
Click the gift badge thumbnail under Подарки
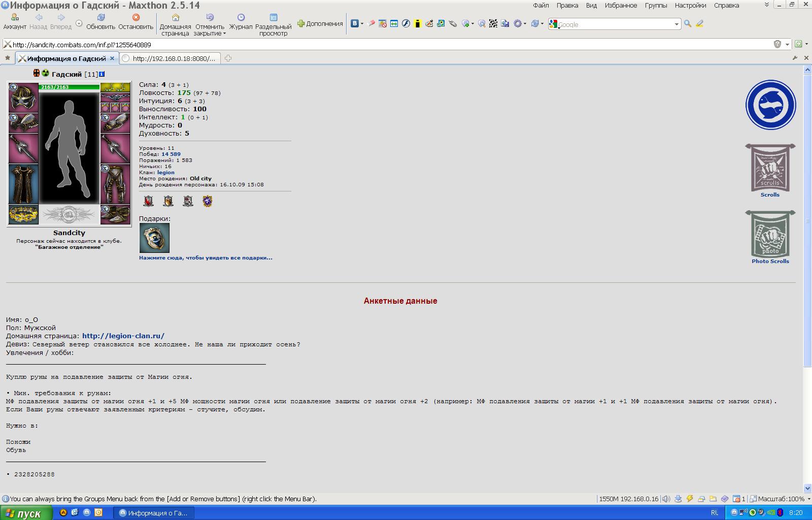click(154, 238)
